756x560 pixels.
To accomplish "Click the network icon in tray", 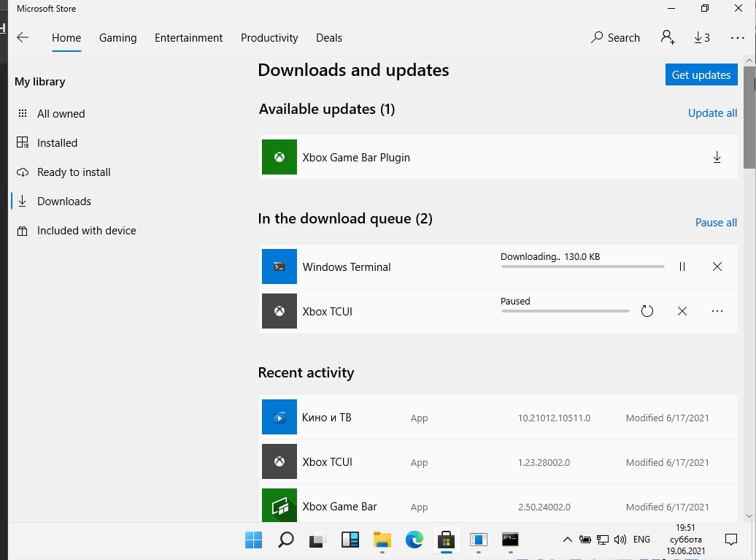I will [x=603, y=540].
